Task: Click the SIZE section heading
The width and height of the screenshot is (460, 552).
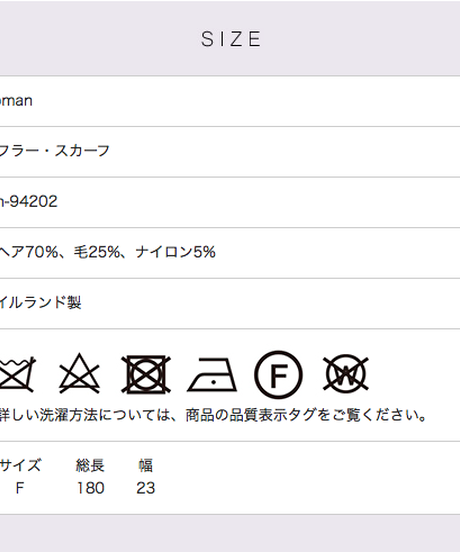Action: [x=231, y=39]
